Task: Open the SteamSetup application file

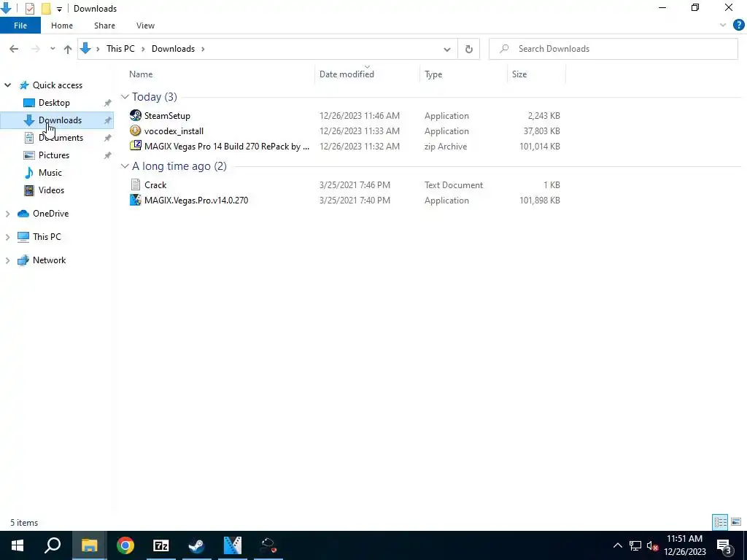Action: pyautogui.click(x=167, y=116)
